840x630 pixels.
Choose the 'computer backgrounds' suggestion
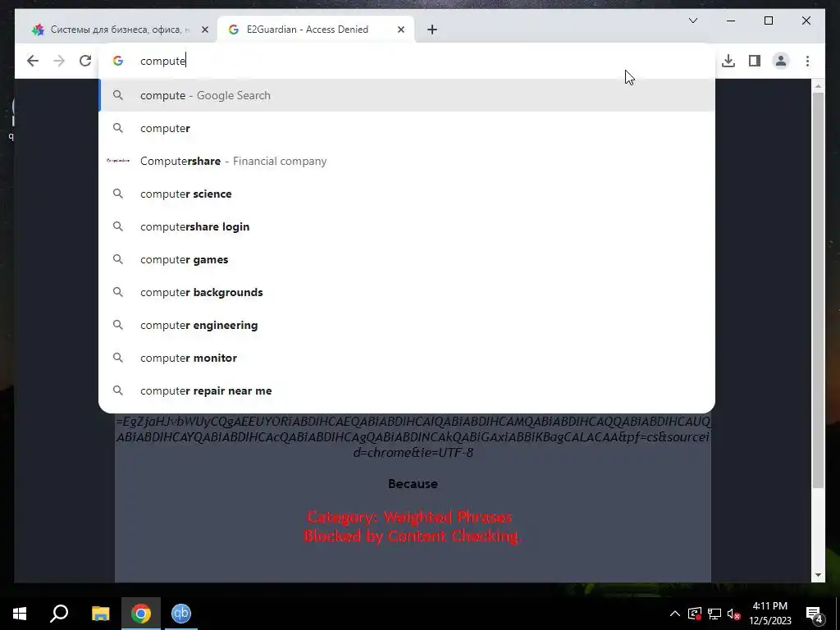pos(407,292)
